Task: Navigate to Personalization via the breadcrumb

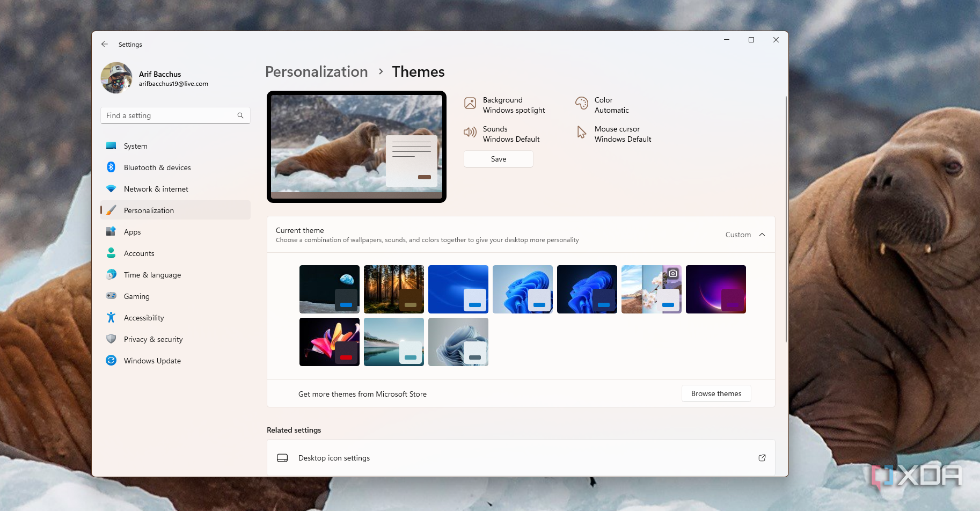Action: pos(316,71)
